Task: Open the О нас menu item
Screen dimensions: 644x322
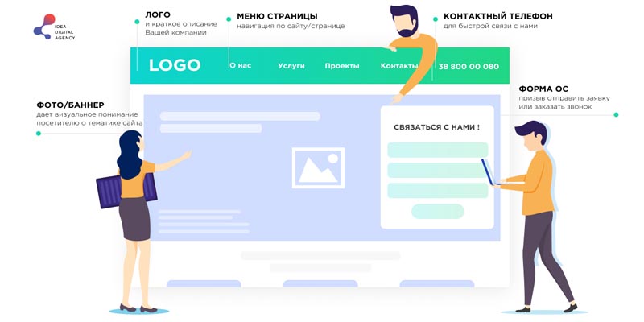Action: (x=240, y=65)
